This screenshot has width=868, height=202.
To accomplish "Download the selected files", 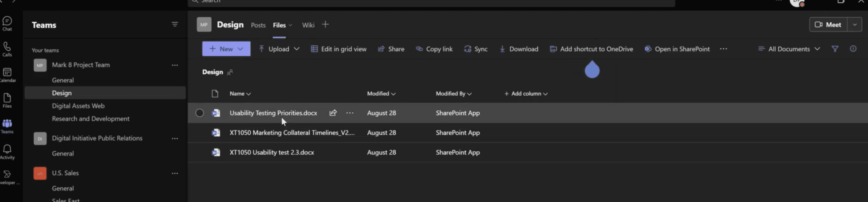I will pos(519,49).
